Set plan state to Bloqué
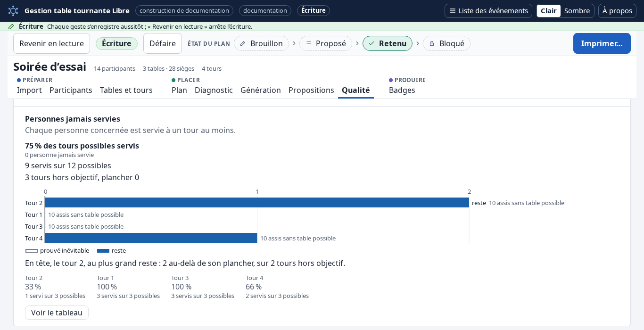This screenshot has width=644, height=330. click(x=446, y=43)
